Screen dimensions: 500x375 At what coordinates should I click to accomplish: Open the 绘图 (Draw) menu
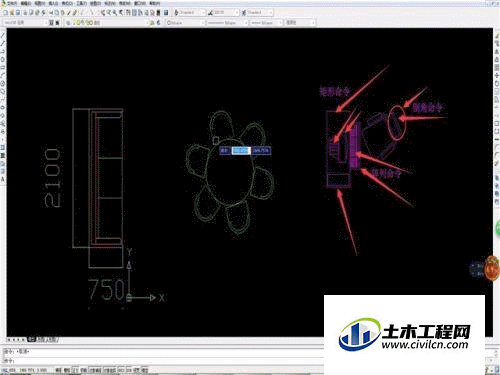[x=96, y=3]
